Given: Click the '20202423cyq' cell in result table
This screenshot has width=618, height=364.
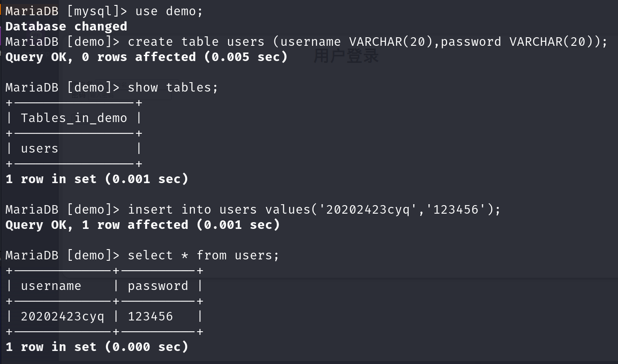Looking at the screenshot, I should pos(62,316).
